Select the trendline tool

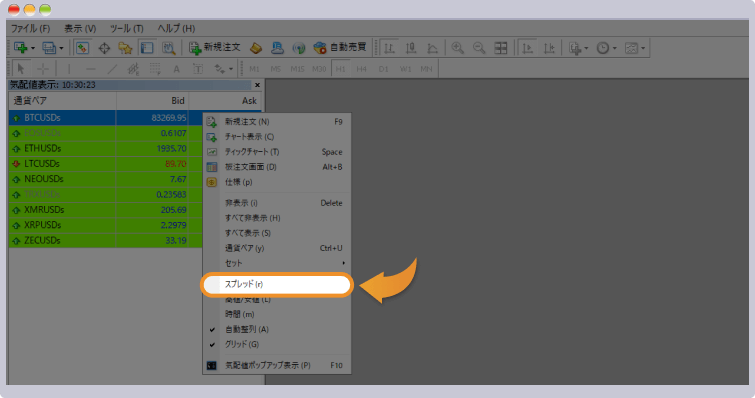tap(112, 69)
